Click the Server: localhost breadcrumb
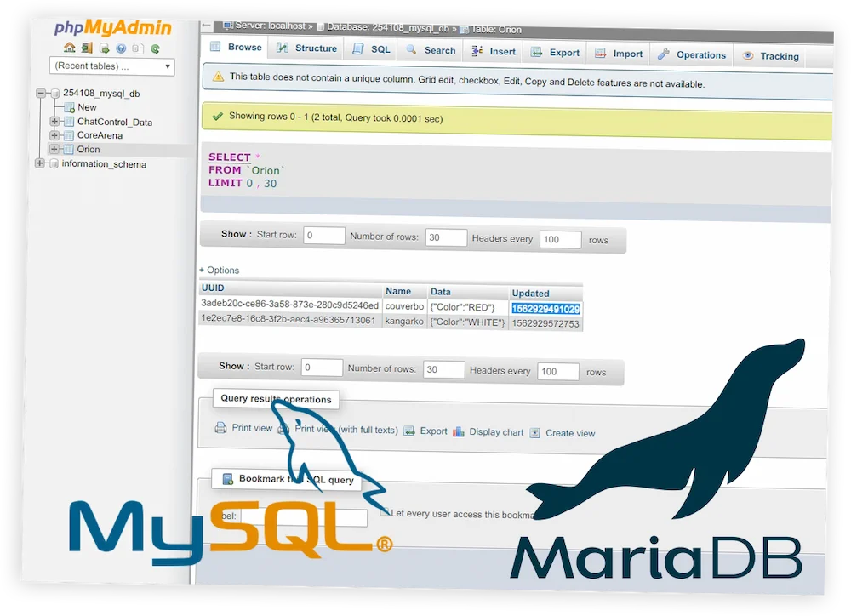This screenshot has width=851, height=616. point(269,26)
